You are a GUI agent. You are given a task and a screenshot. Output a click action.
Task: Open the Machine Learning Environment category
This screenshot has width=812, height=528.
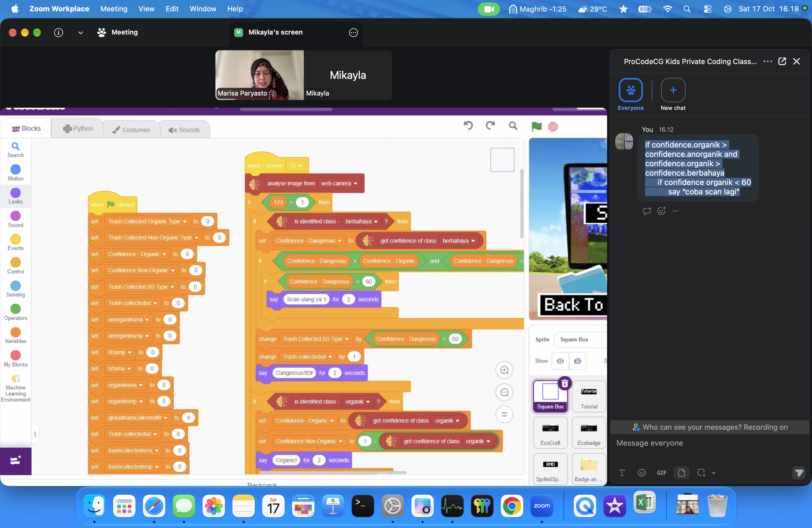click(x=15, y=389)
